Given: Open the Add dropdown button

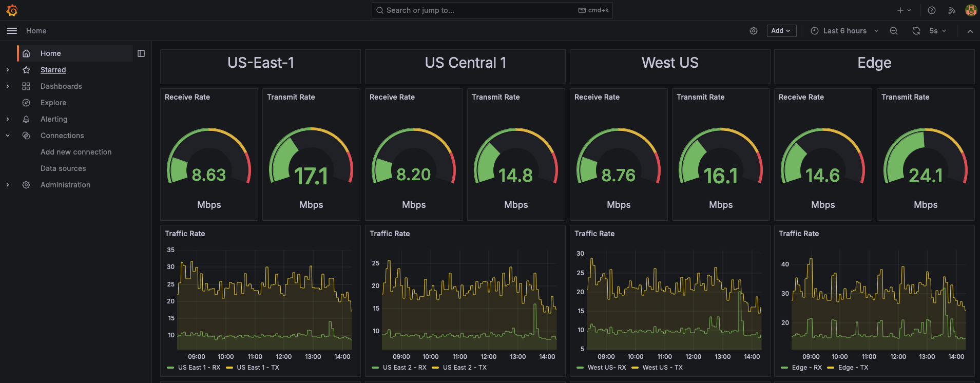Looking at the screenshot, I should coord(781,31).
